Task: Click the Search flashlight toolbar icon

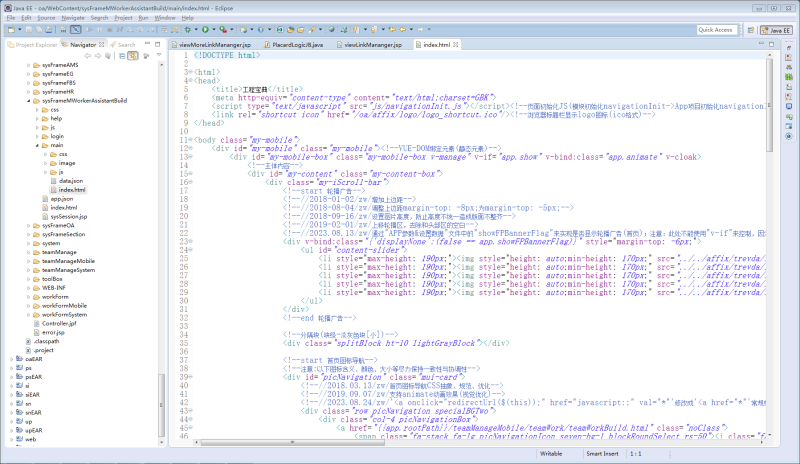Action: (x=312, y=30)
